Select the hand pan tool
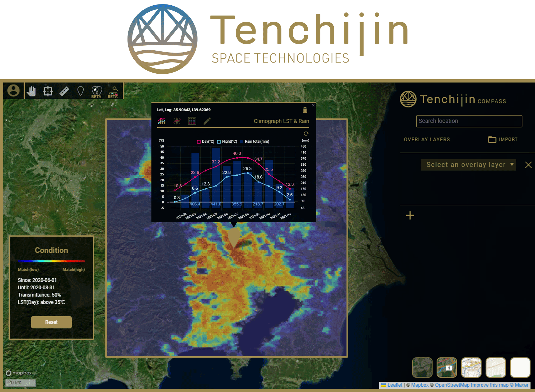The image size is (535, 392). [31, 91]
